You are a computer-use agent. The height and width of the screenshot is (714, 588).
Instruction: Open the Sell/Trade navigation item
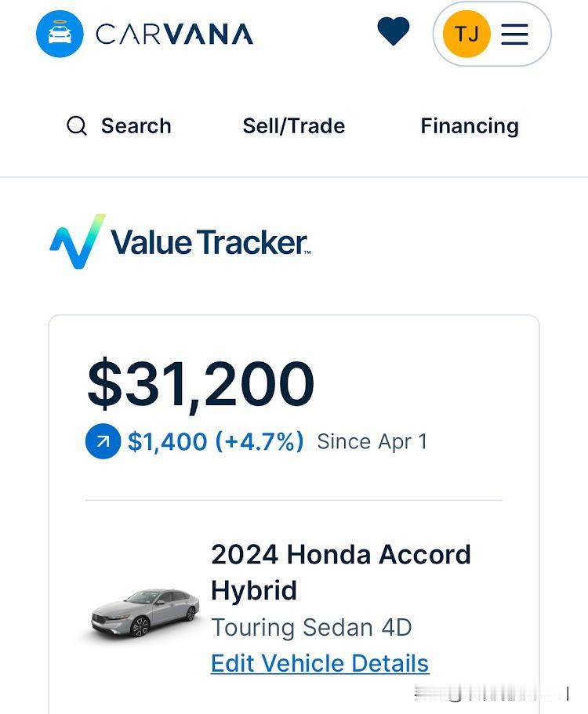click(x=294, y=125)
